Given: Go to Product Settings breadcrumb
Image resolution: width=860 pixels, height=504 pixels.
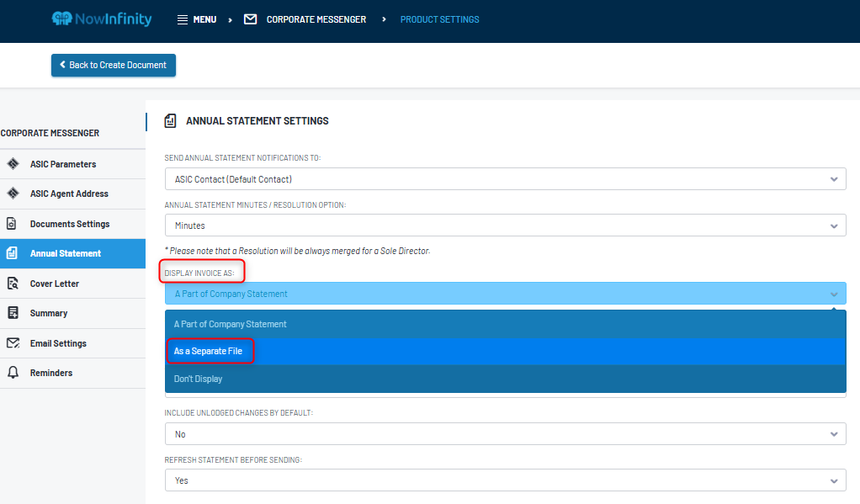Looking at the screenshot, I should pos(439,19).
